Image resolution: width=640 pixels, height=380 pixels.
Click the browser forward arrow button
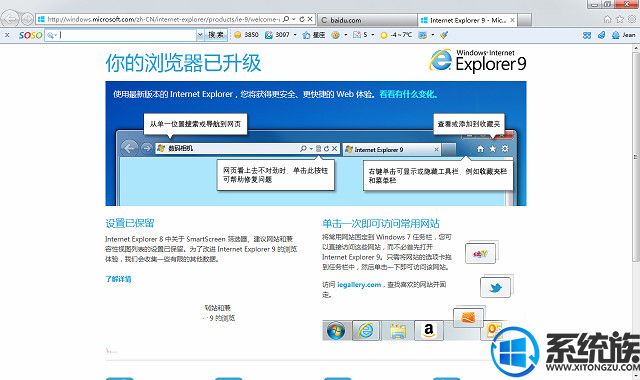(28, 19)
